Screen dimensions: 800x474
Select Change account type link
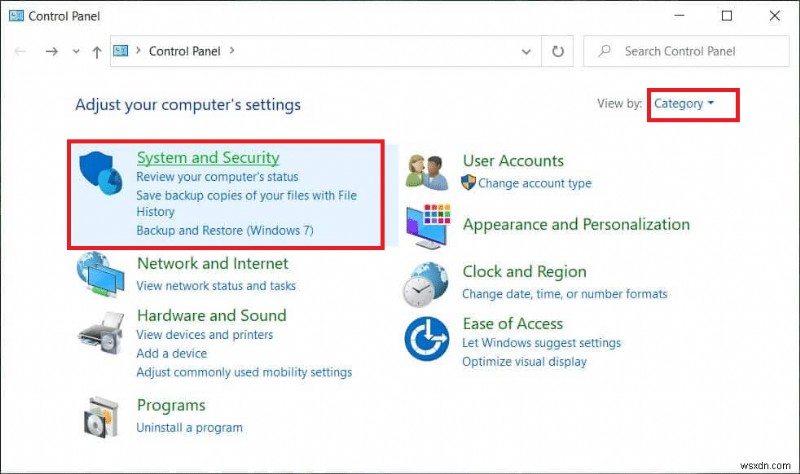click(534, 183)
